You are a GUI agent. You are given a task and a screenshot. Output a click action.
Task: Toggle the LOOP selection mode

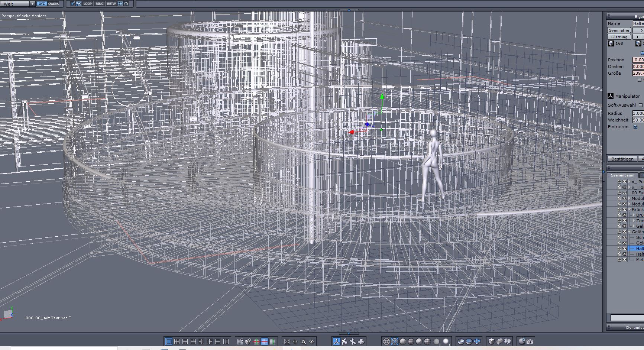coord(87,4)
